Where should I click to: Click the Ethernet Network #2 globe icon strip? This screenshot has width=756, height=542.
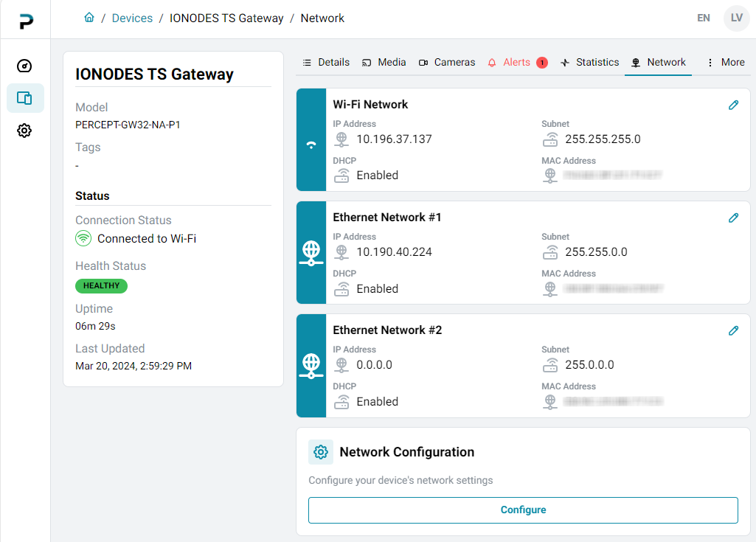[x=311, y=366]
